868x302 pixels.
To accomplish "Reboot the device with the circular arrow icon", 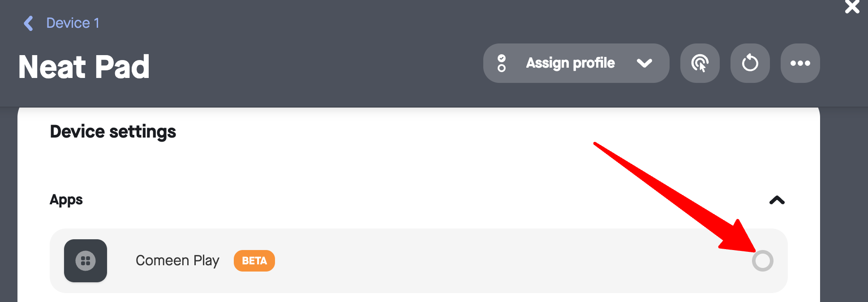I will coord(750,63).
